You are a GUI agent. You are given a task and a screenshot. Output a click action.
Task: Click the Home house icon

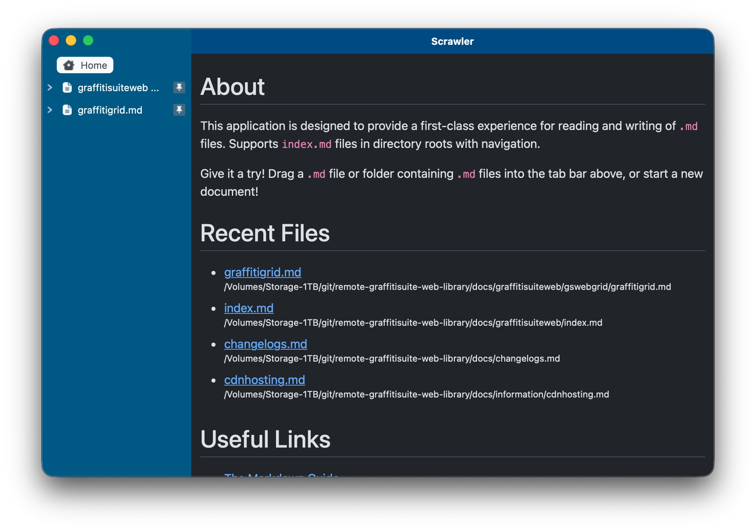click(x=69, y=65)
